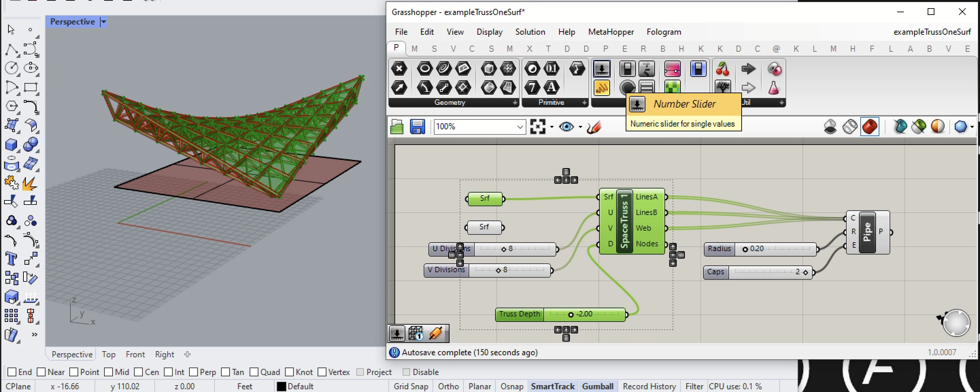Click the Radius slider handle at 0.20
This screenshot has height=392, width=980.
click(x=745, y=249)
